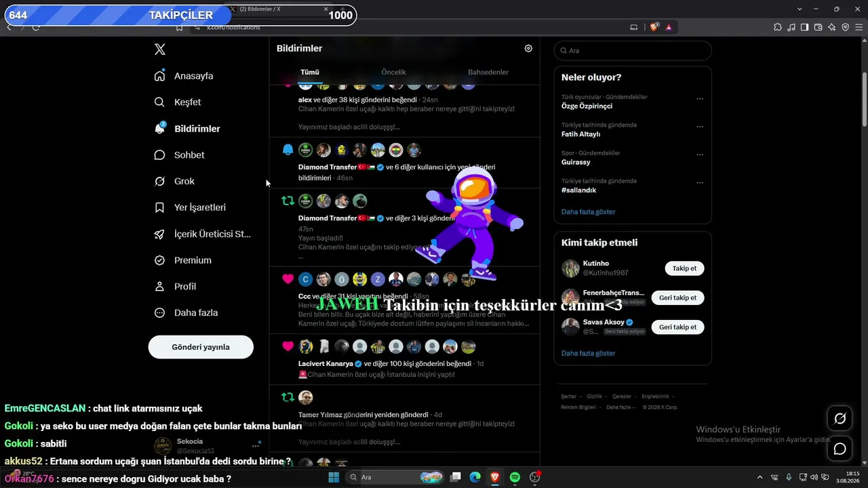Viewport: 868px width, 488px height.
Task: Click the blue bell icon for Diamond Transfer notifications
Action: pos(288,150)
